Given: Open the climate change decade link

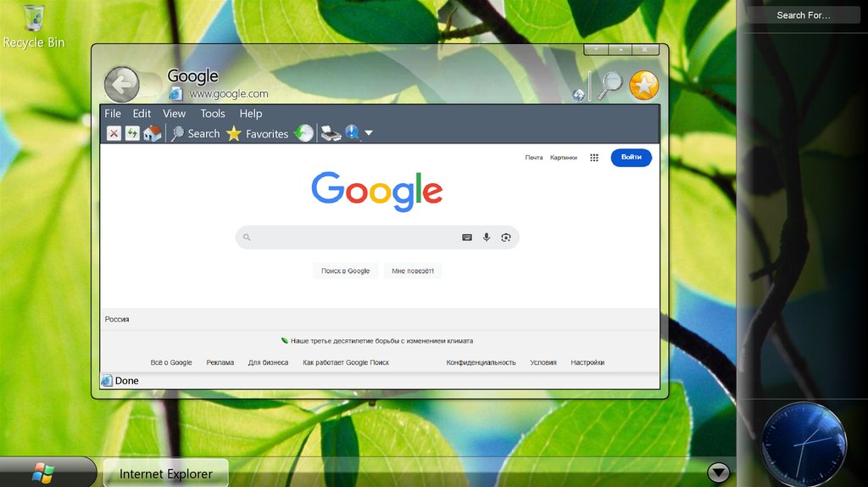Looking at the screenshot, I should pos(381,341).
